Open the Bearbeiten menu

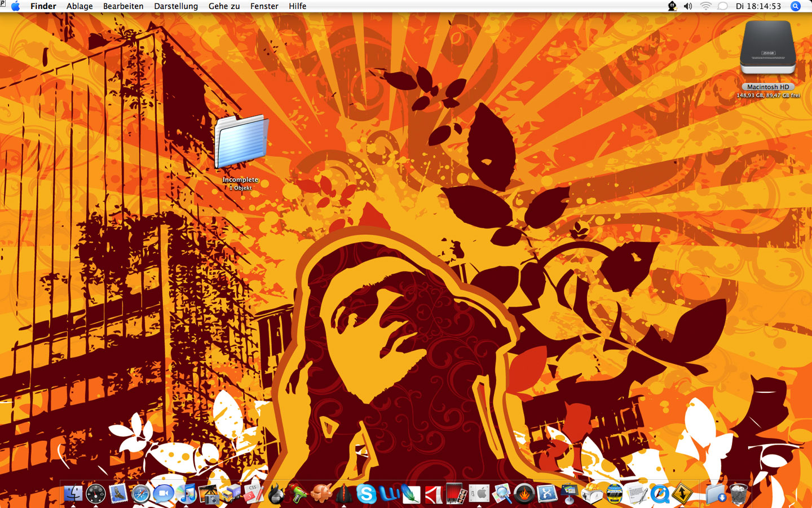[123, 6]
